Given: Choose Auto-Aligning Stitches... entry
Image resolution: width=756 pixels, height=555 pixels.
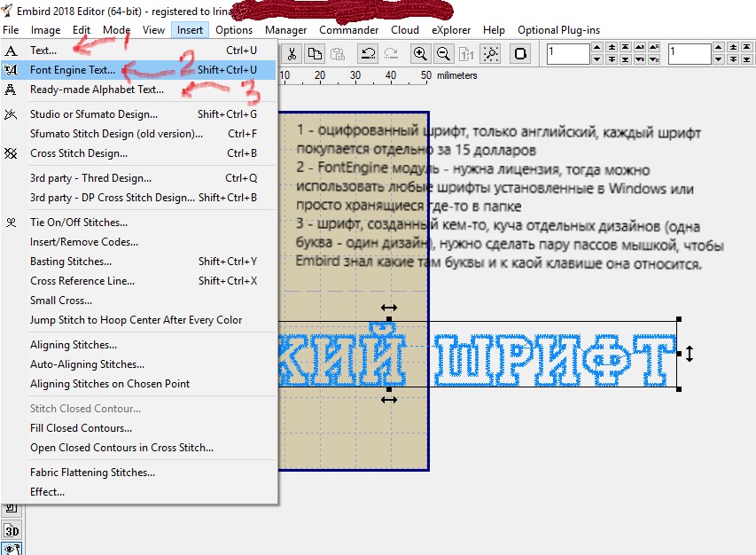Looking at the screenshot, I should point(139,364).
